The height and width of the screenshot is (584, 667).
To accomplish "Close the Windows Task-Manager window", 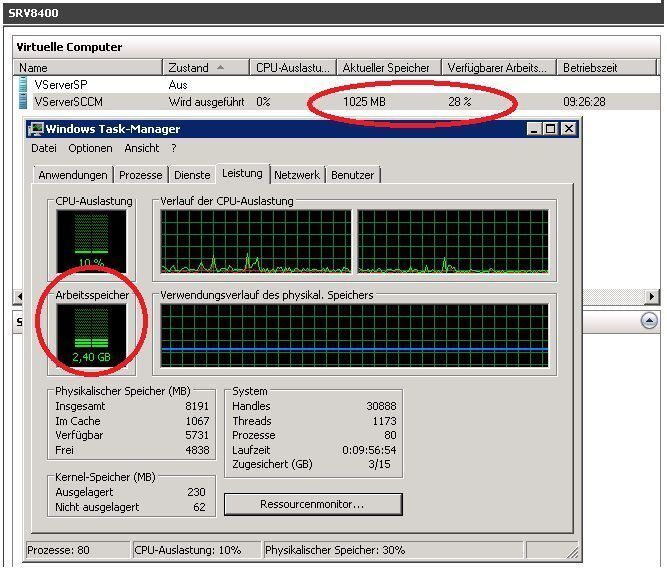I will coord(569,128).
